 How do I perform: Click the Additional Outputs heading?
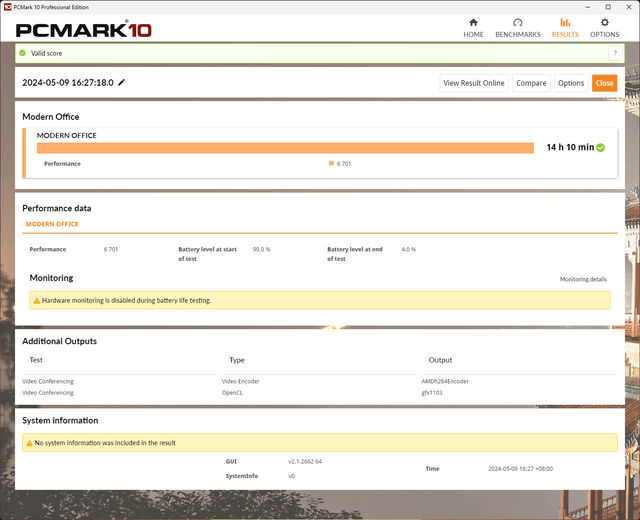[60, 341]
